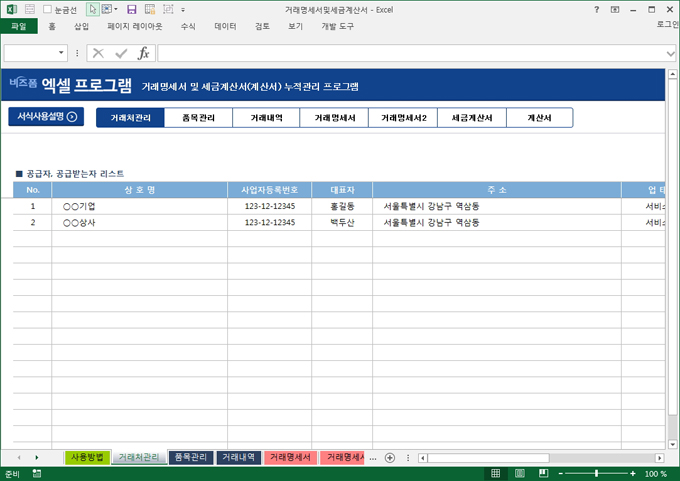Click the formula bar Cancel X icon

click(98, 53)
